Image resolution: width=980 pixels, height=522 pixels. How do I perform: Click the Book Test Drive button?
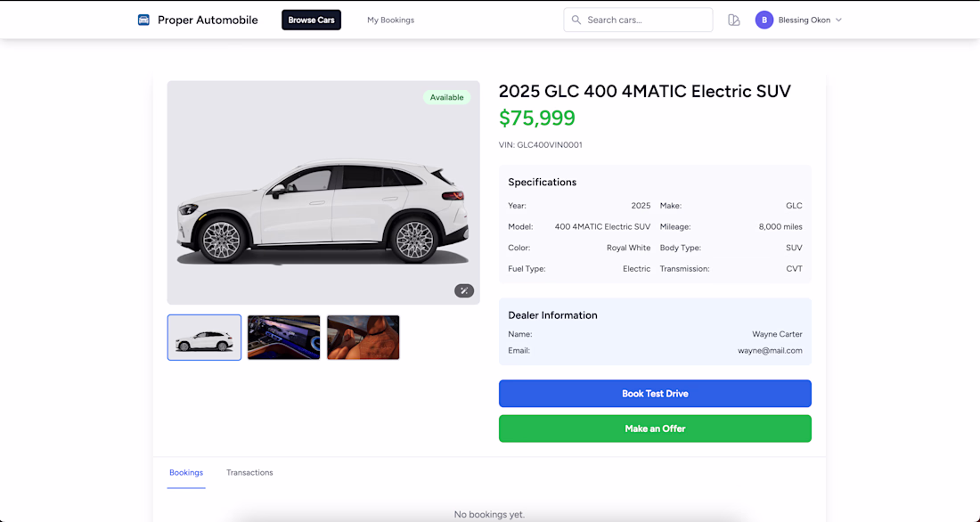pyautogui.click(x=655, y=393)
